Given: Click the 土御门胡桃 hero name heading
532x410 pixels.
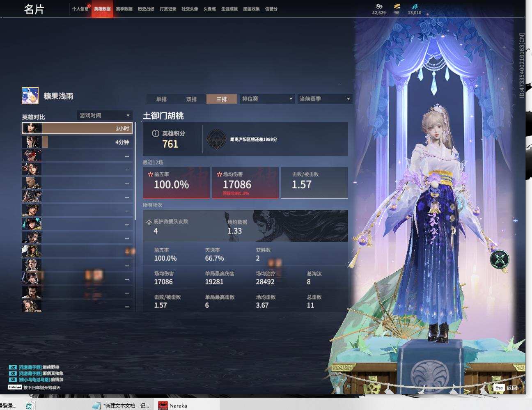Looking at the screenshot, I should 163,116.
